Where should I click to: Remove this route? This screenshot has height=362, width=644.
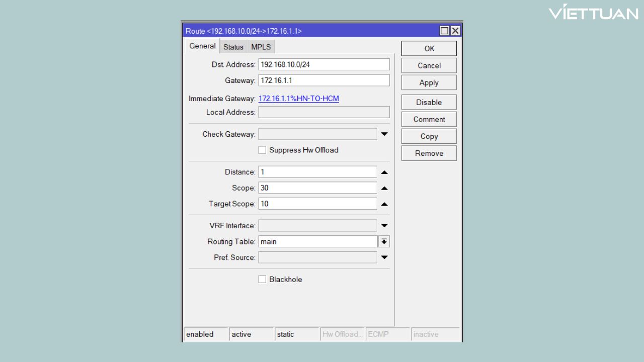[x=428, y=153]
